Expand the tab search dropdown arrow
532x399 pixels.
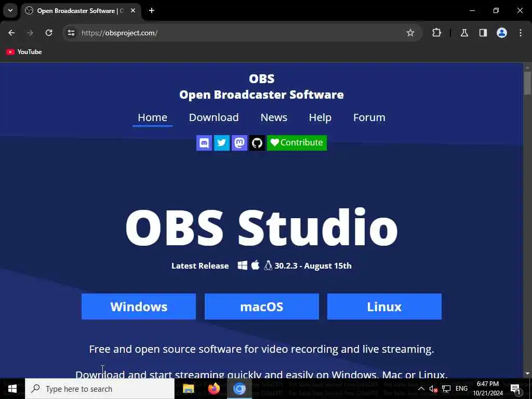(10, 10)
